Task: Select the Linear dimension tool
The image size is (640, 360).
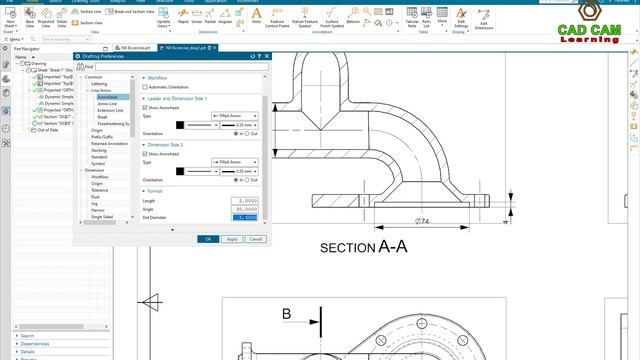Action: 197,16
